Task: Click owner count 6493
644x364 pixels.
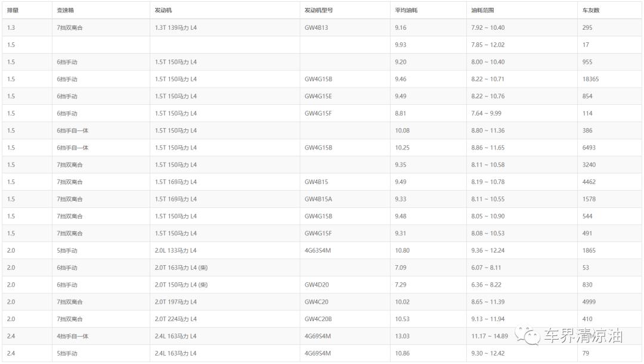Action: pos(589,148)
